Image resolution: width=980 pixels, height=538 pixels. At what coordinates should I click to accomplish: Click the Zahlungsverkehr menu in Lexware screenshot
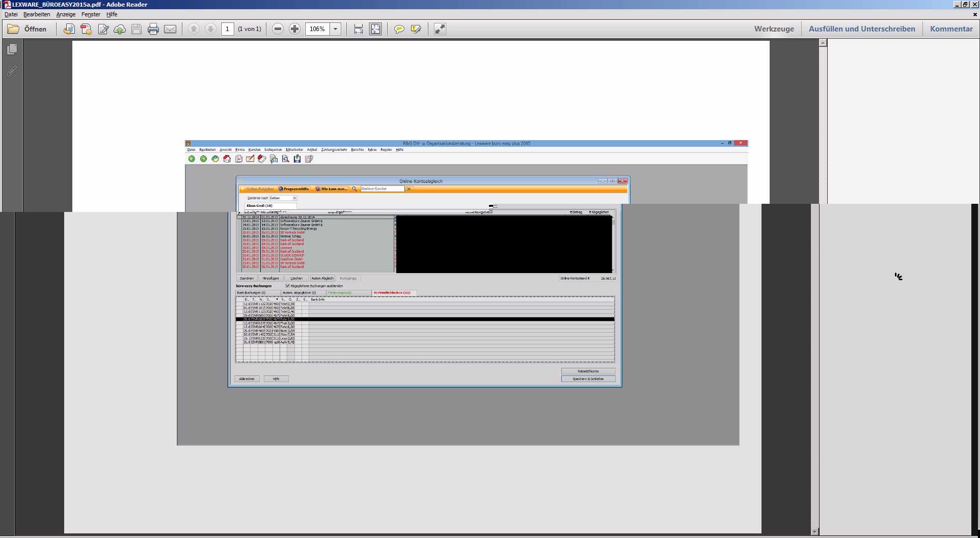click(334, 150)
